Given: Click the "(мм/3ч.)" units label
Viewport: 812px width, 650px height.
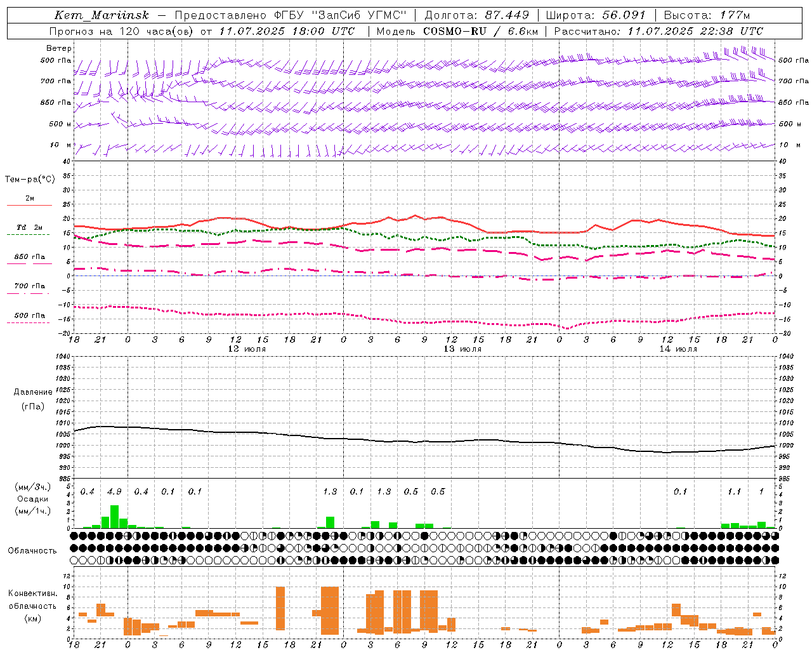Looking at the screenshot, I should coord(32,487).
